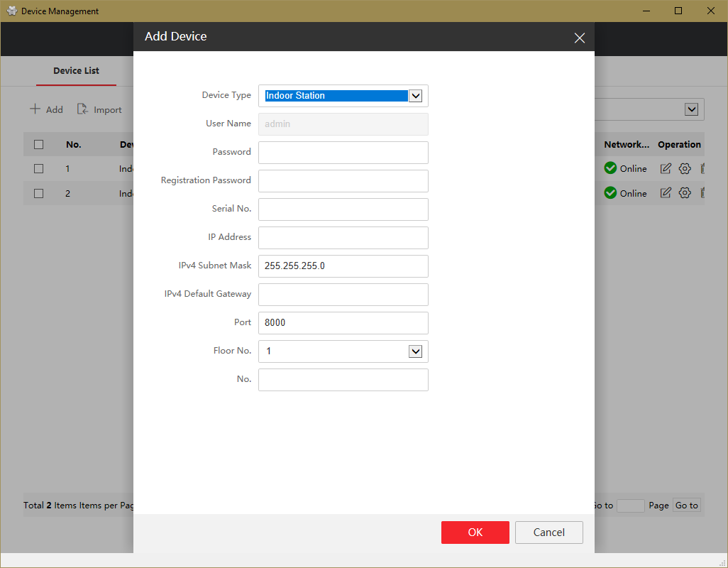This screenshot has width=728, height=568.
Task: Open settings gear for device row 1
Action: pos(684,168)
